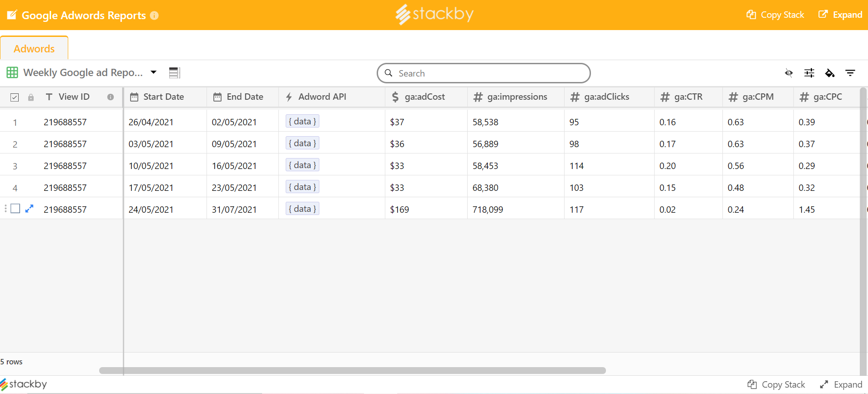Click the info icon in View ID column
The image size is (868, 394).
point(111,97)
